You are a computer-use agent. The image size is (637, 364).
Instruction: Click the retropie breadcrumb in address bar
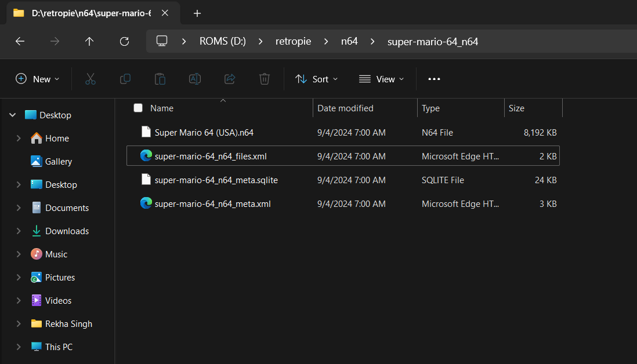coord(293,41)
